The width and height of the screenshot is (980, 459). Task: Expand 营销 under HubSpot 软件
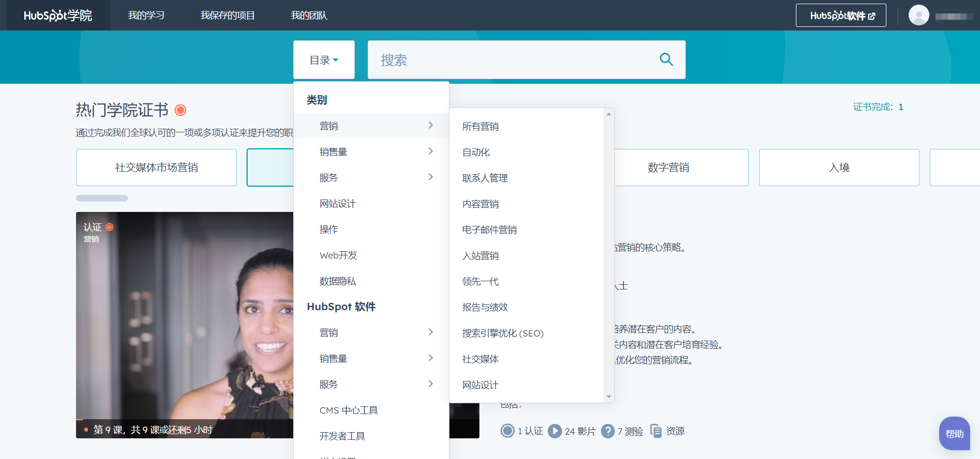click(371, 332)
